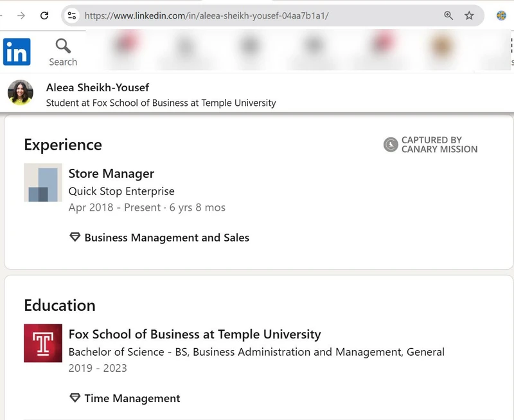Click the zoom magnifier icon in address bar
The width and height of the screenshot is (514, 420).
point(448,15)
